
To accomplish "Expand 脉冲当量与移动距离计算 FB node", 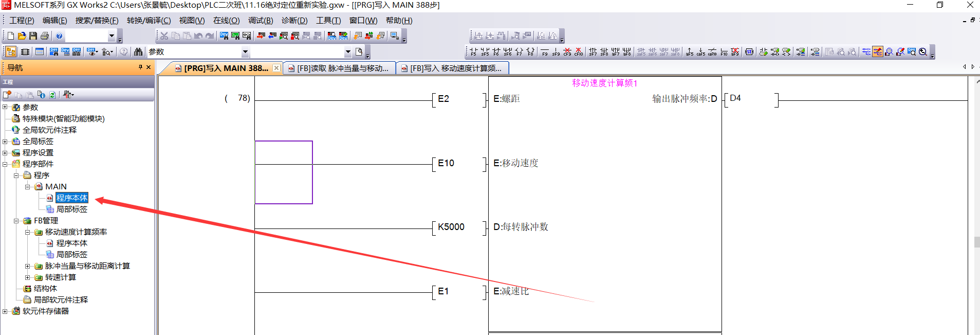I will coord(28,266).
